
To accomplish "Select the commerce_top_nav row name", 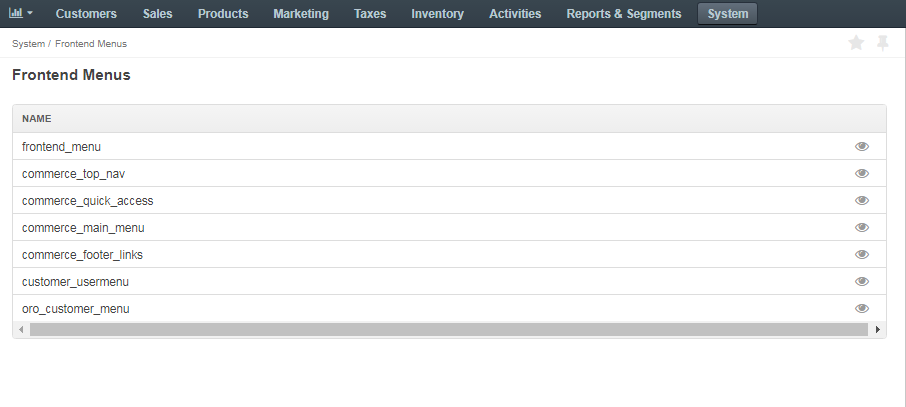I will click(73, 174).
